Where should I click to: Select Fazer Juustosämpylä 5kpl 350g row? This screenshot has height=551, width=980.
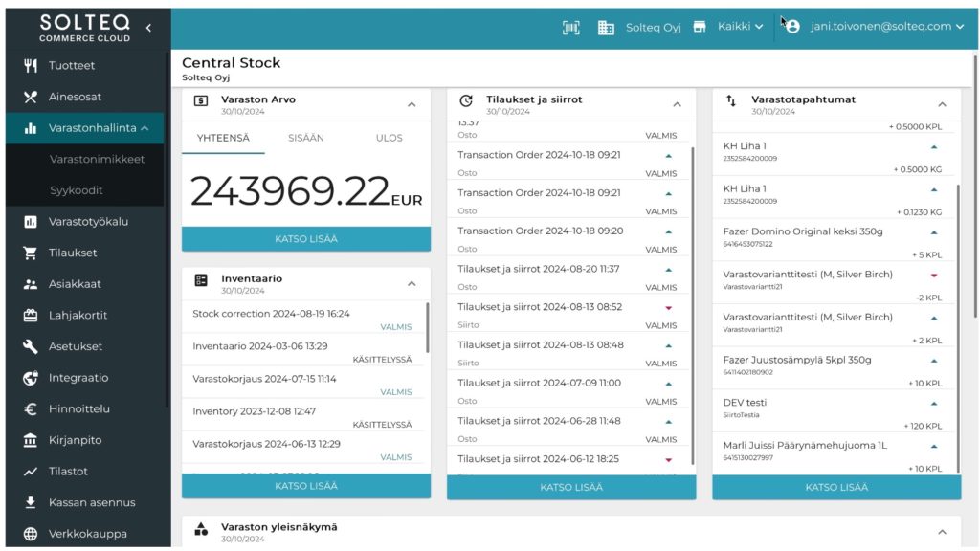tap(834, 370)
